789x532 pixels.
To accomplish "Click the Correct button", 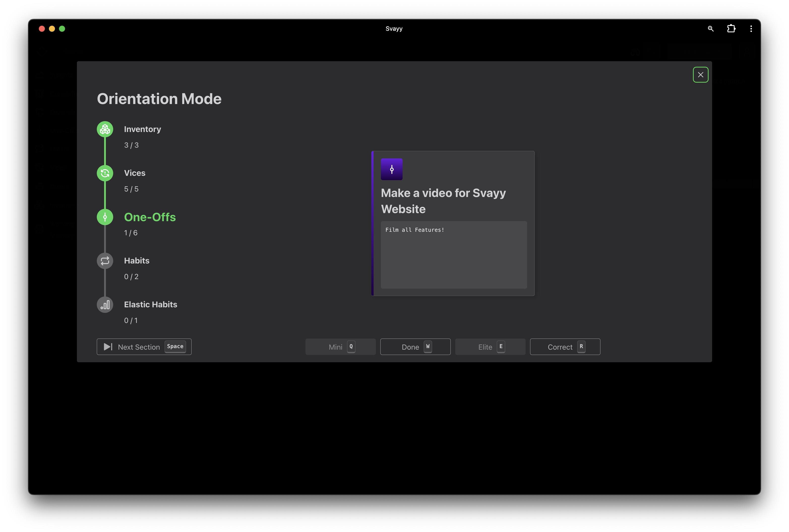I will 565,347.
